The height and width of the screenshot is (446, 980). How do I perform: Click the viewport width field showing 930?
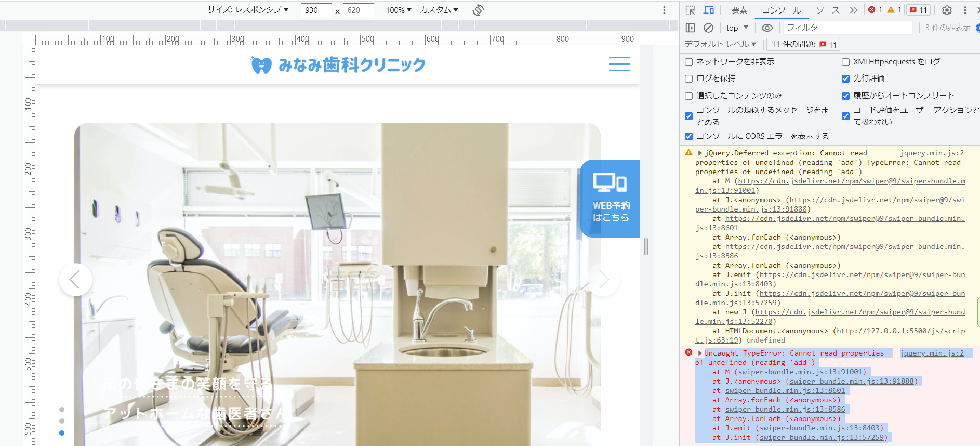(x=316, y=10)
